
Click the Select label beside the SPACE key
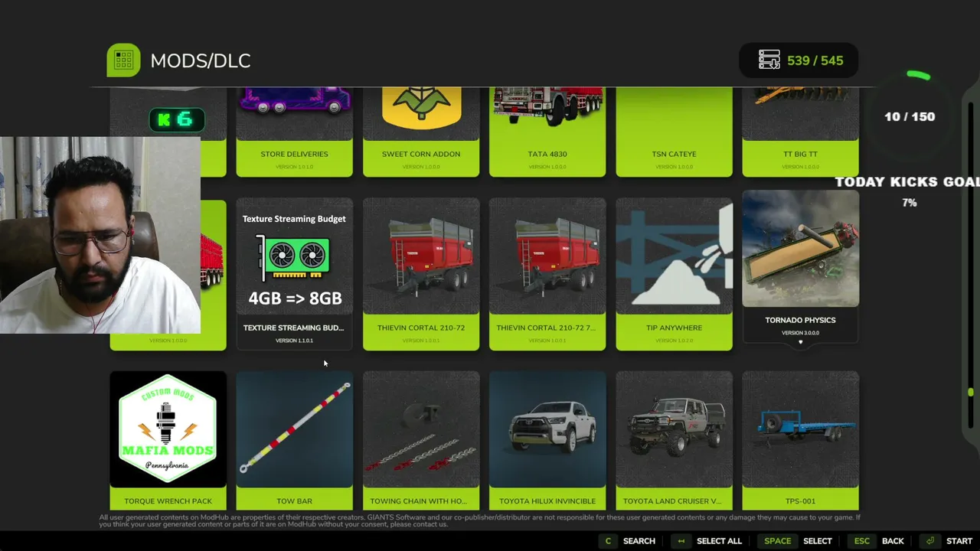tap(817, 541)
